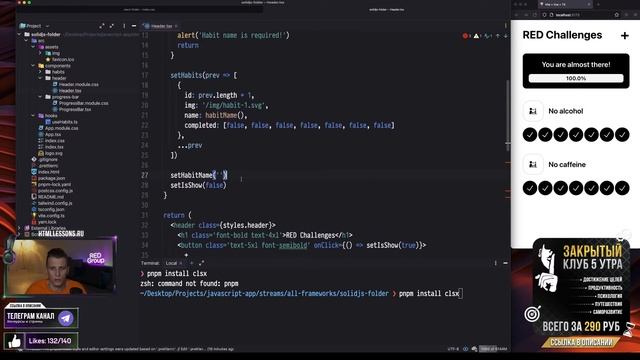640x360 pixels.
Task: Open Project panel options menu
Action: [124, 26]
